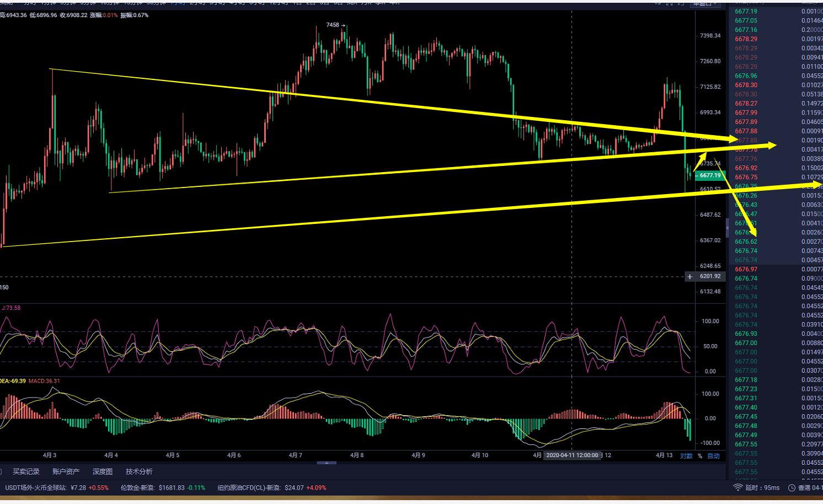Click the USDT场外-火币全球站 ticker
Viewport: 823px width, 504px height.
tap(57, 487)
